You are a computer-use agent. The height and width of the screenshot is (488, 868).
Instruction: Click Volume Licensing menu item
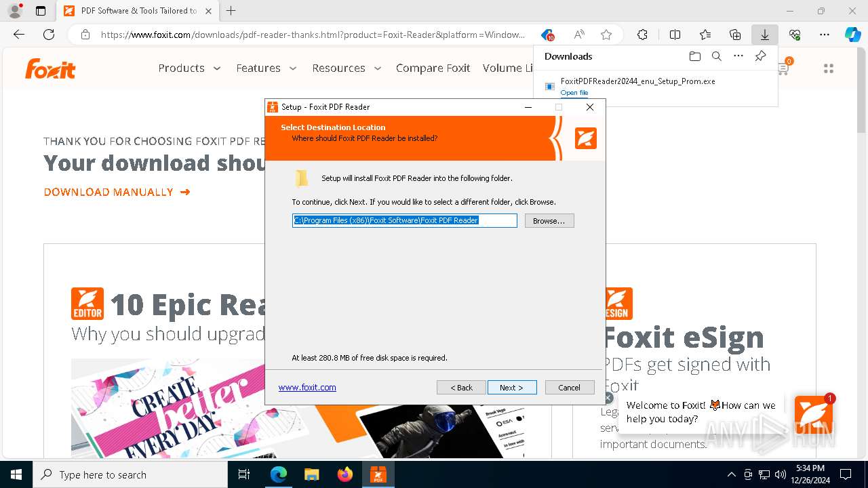[507, 68]
